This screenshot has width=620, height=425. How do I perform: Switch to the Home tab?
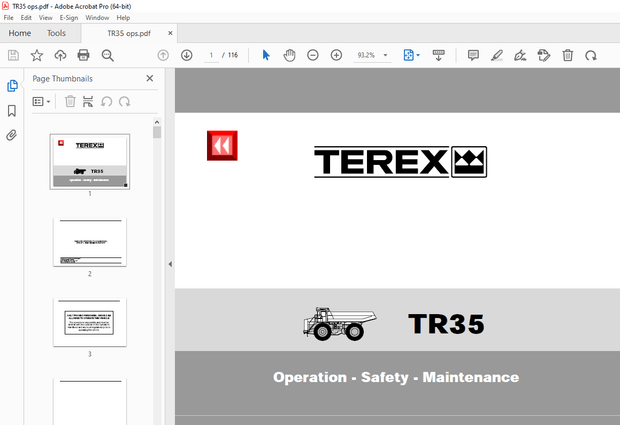tap(20, 33)
